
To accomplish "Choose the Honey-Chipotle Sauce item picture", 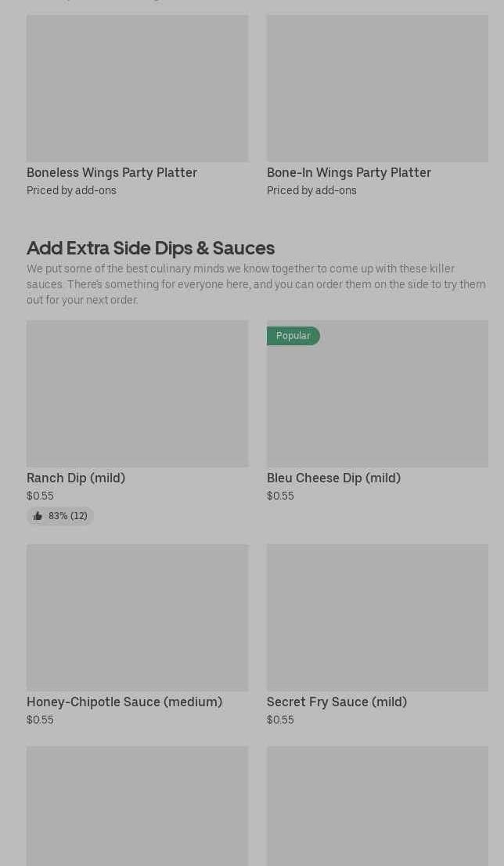I will 137,618.
